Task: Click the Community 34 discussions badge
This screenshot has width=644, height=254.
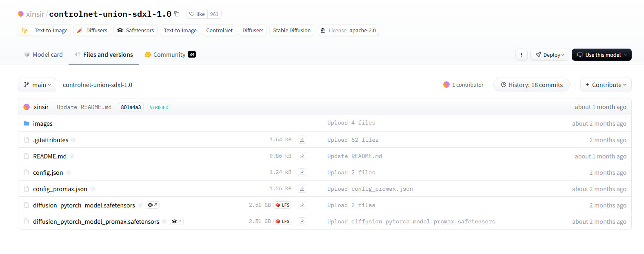Action: tap(192, 54)
